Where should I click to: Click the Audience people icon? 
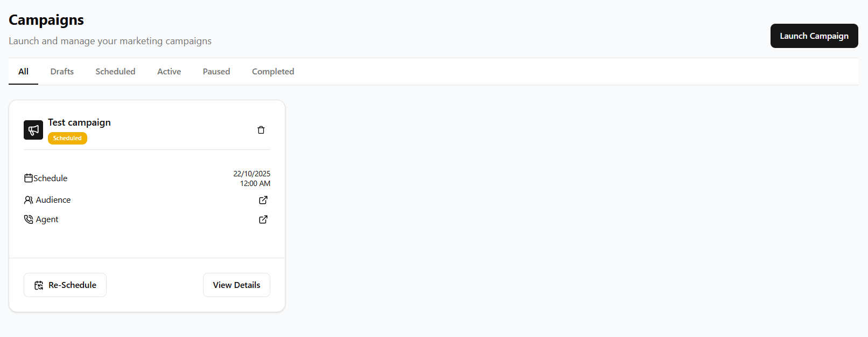pyautogui.click(x=29, y=200)
